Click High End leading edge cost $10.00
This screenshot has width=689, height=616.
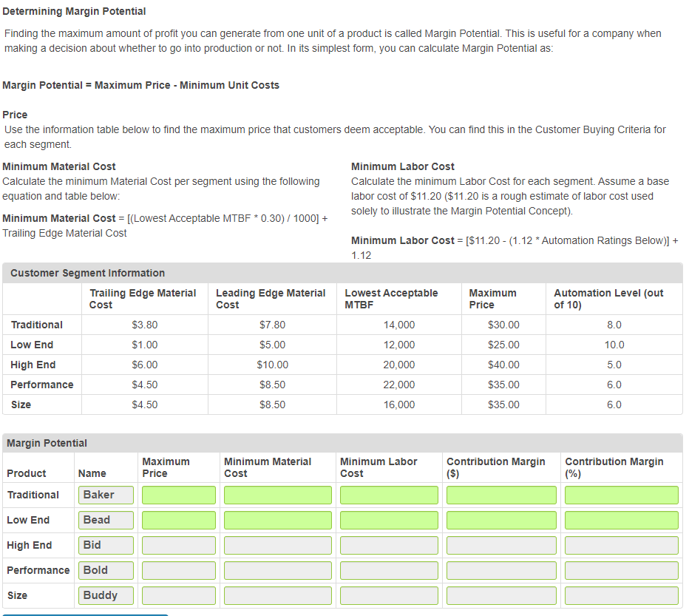[273, 365]
